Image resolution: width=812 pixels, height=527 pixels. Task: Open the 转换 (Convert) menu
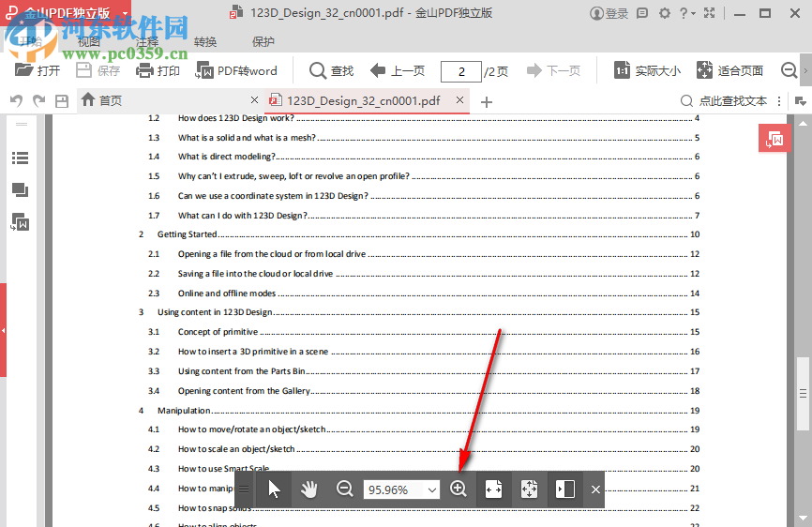coord(205,42)
